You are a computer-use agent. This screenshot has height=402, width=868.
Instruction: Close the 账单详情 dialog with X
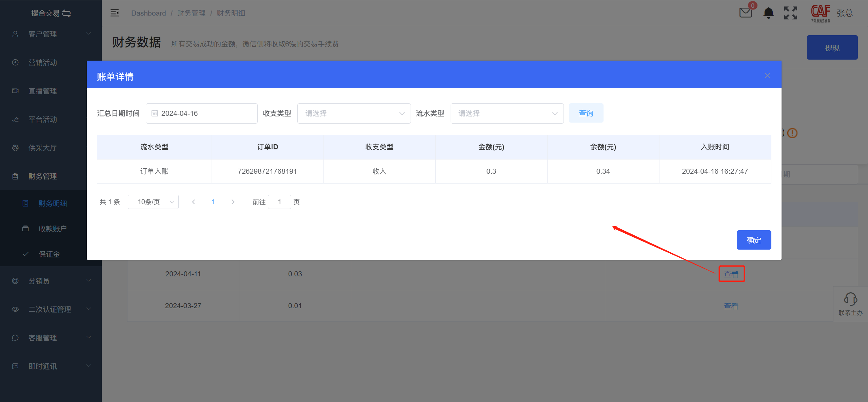click(x=767, y=76)
